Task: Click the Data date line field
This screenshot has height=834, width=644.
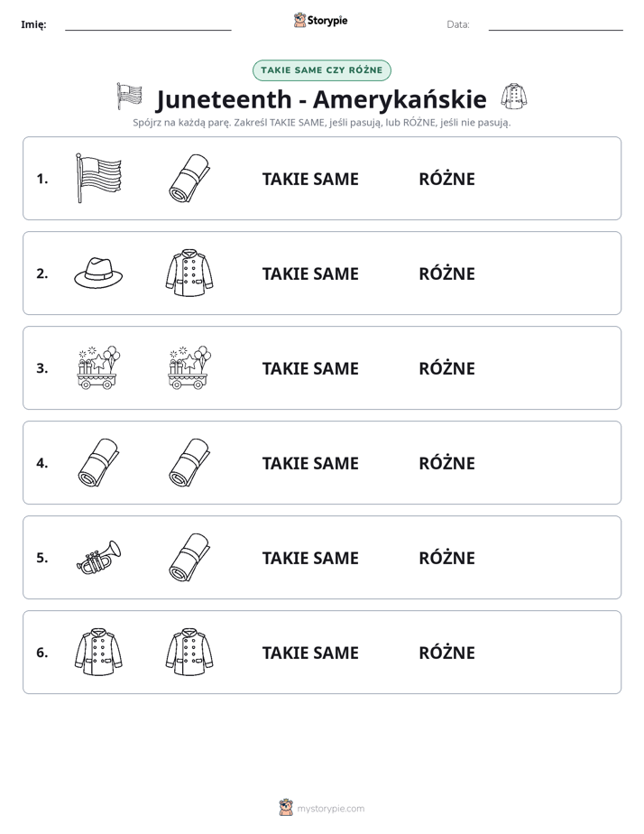Action: (x=556, y=24)
